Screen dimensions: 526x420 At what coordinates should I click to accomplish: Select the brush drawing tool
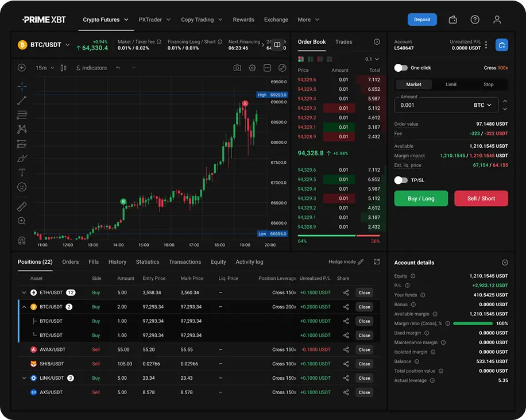click(x=22, y=158)
